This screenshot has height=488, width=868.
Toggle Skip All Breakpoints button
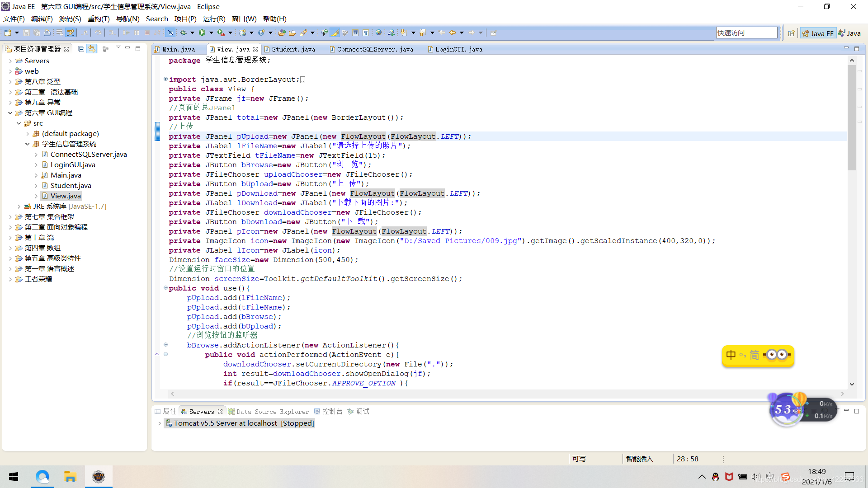click(170, 33)
